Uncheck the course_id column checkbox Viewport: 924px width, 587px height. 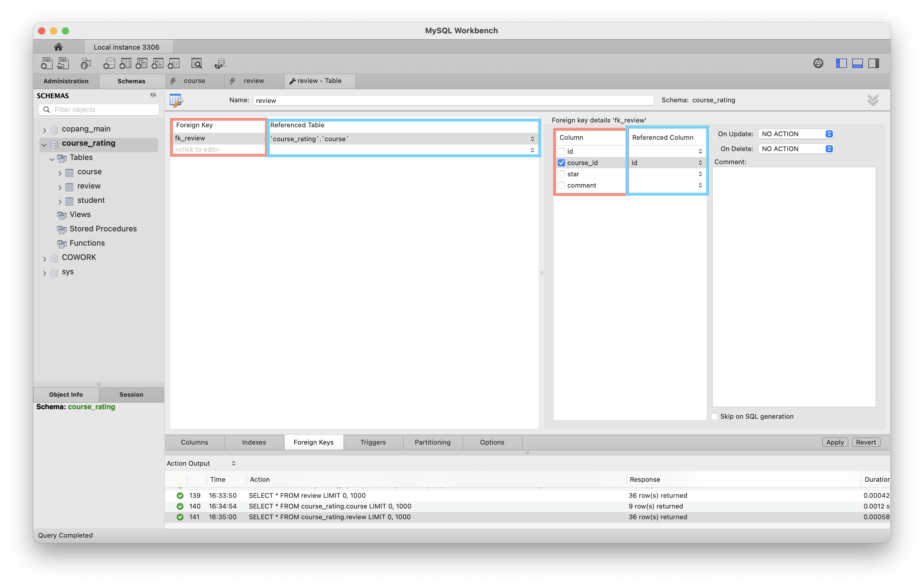(x=561, y=163)
